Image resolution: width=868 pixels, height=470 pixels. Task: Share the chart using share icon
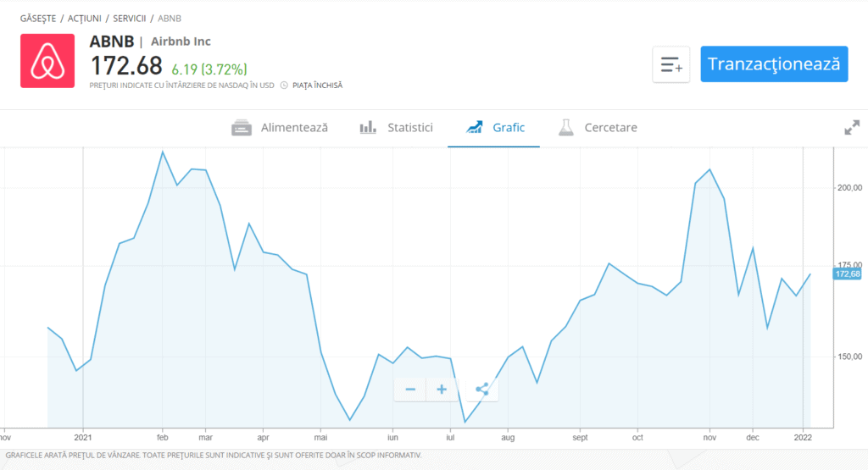pyautogui.click(x=482, y=390)
